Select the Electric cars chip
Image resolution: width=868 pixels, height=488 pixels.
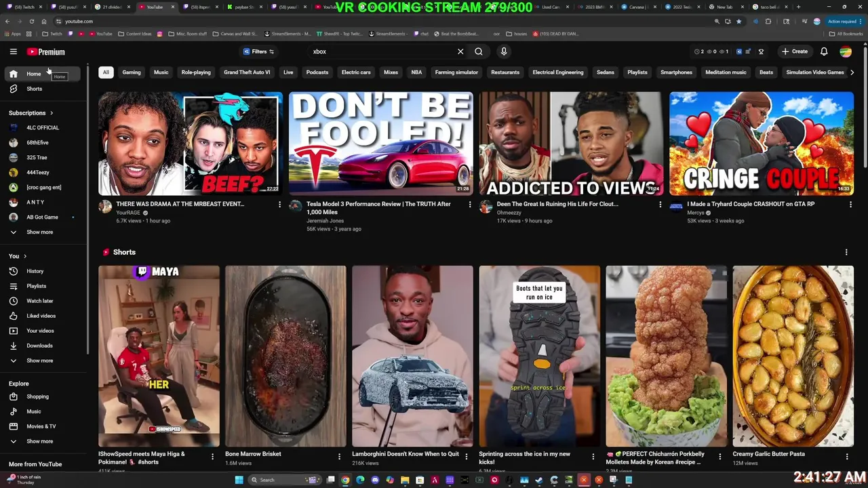coord(356,73)
